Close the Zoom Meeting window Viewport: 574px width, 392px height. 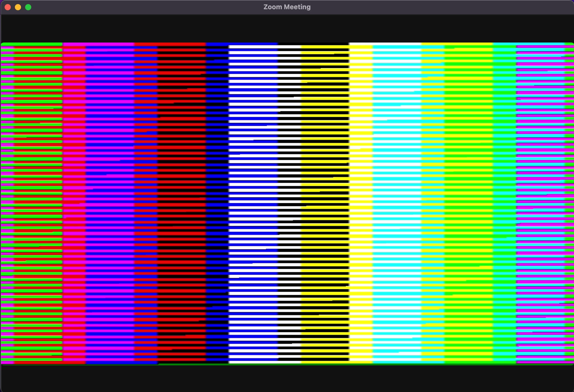pos(8,7)
